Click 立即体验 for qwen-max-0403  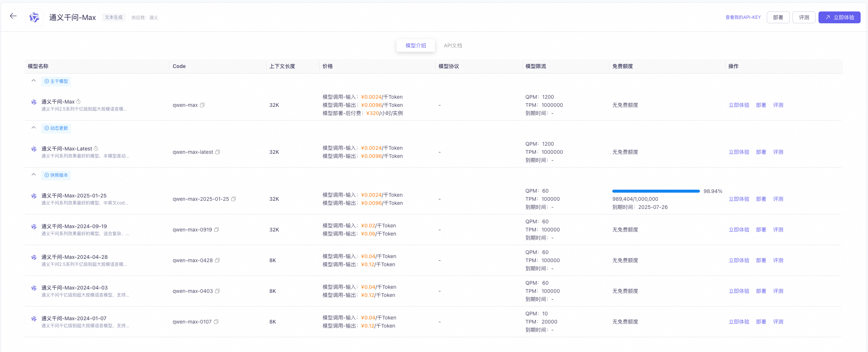(739, 291)
